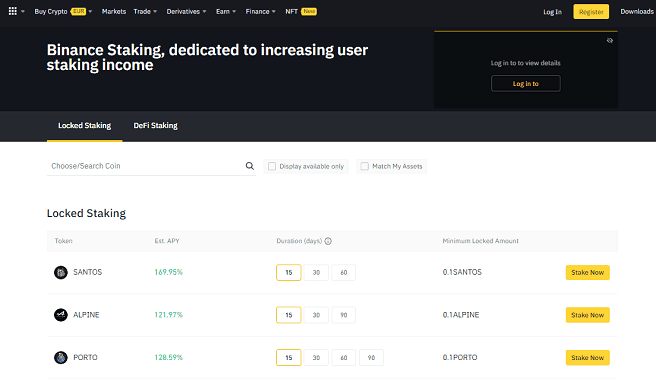Click the ALPINE token name
Screen dimensions: 656x382
[86, 315]
